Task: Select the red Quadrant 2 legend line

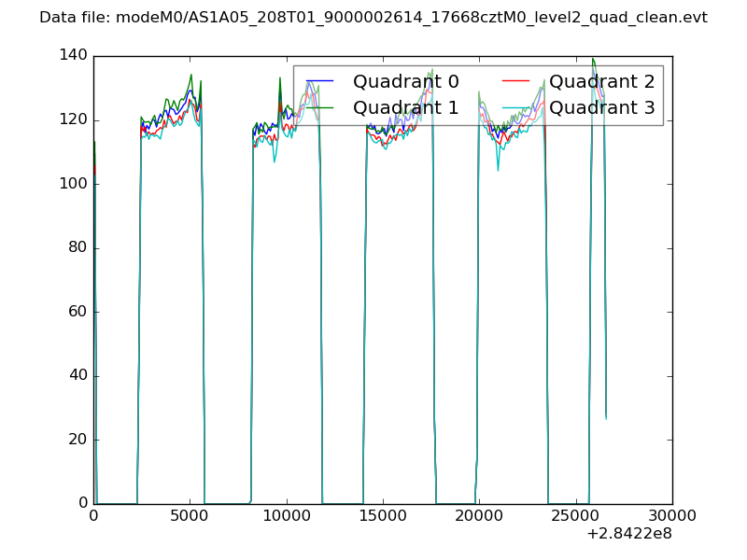Action: point(515,82)
